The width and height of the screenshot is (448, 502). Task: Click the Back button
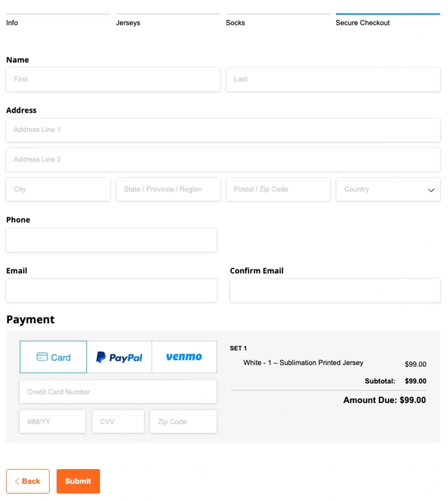(28, 481)
